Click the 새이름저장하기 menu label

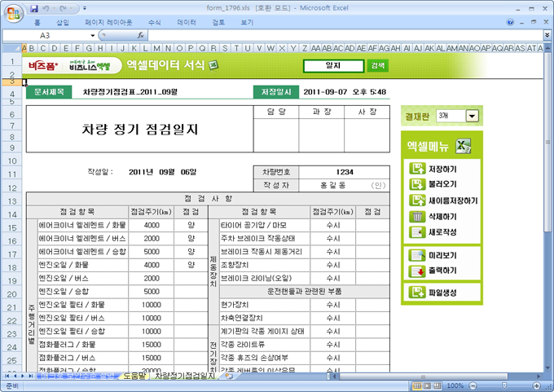tap(453, 200)
